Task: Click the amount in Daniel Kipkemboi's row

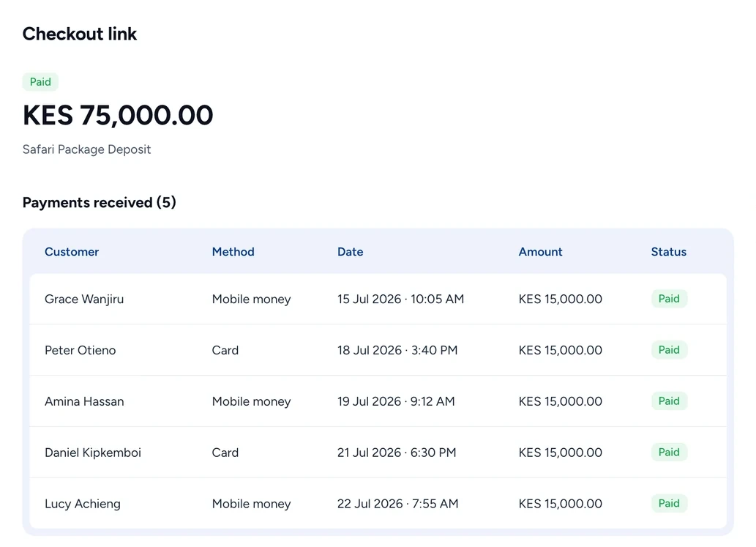Action: pos(561,453)
